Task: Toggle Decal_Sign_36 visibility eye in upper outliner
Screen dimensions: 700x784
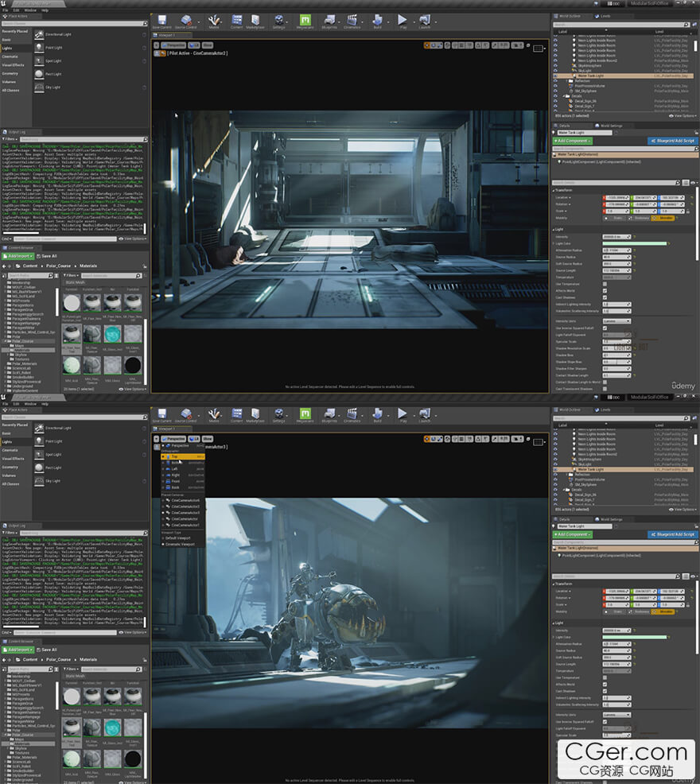Action: click(x=555, y=101)
